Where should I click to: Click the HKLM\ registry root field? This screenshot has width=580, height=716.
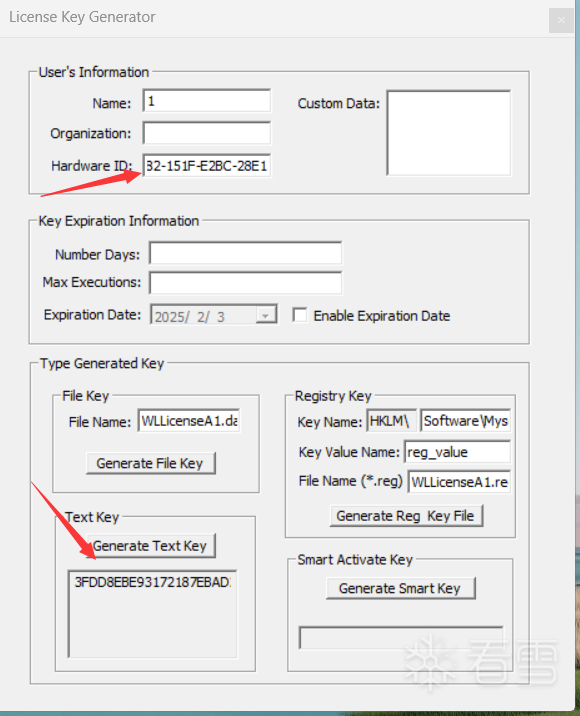391,421
